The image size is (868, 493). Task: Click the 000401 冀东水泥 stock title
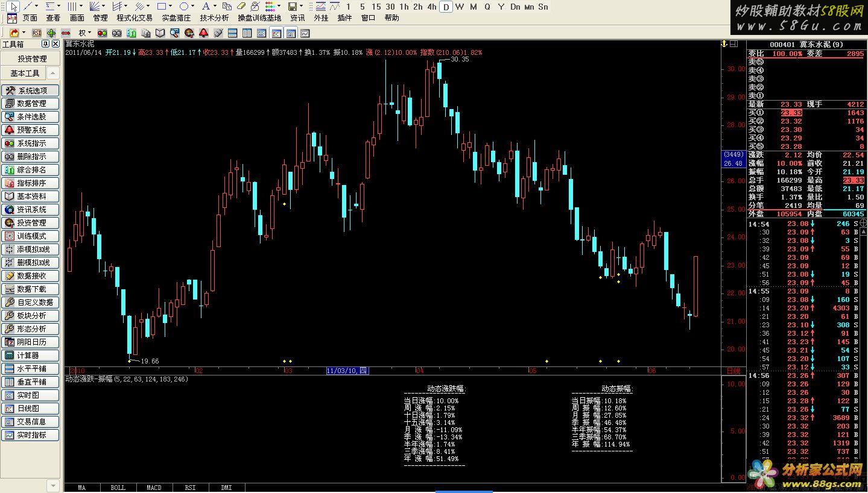tap(806, 45)
